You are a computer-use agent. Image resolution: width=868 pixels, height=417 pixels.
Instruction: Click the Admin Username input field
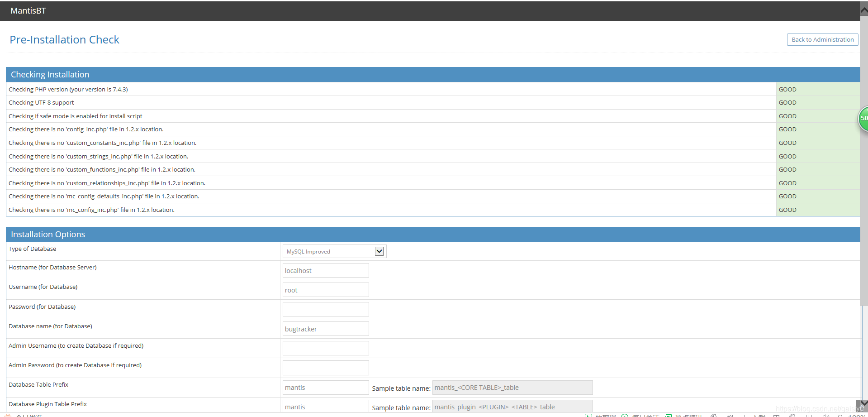(326, 348)
